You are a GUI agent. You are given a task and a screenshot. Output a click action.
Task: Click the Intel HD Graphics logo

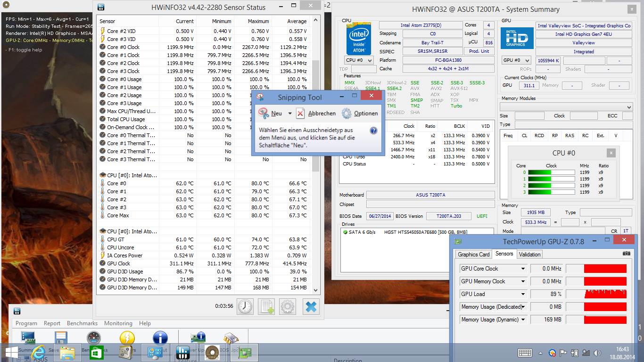[x=517, y=39]
